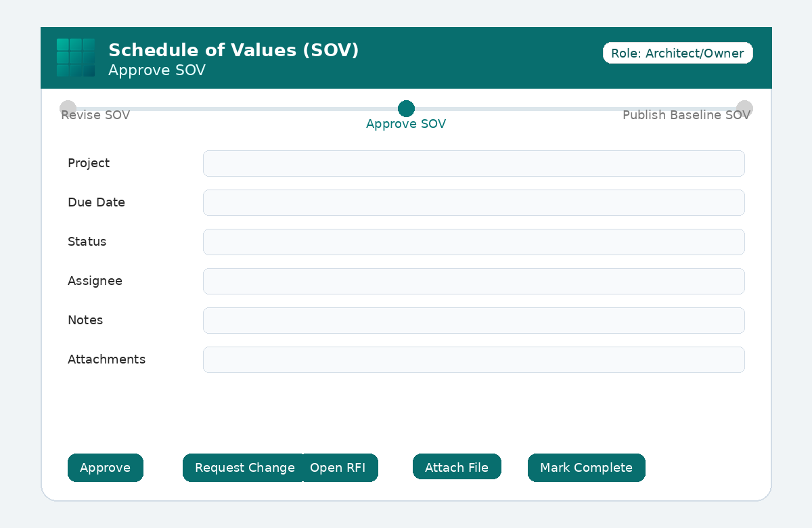The image size is (812, 528).
Task: Click the Approve SOV subtitle in the header
Action: click(157, 70)
